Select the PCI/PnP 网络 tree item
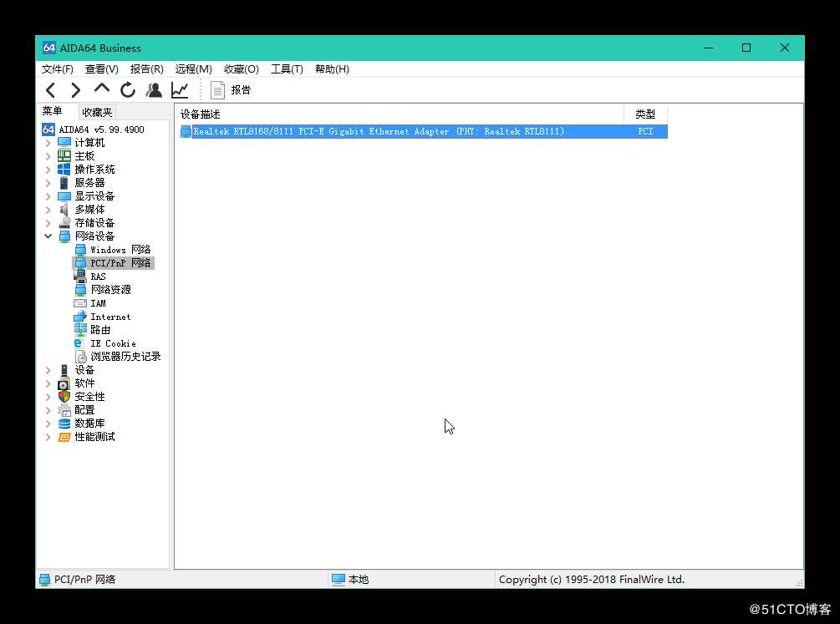Image resolution: width=840 pixels, height=624 pixels. (x=113, y=263)
